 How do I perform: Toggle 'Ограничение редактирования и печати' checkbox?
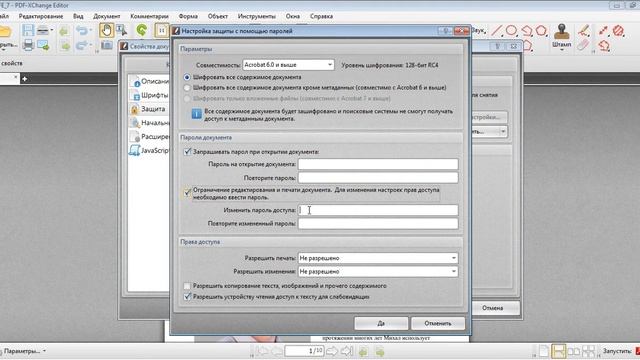coord(187,192)
